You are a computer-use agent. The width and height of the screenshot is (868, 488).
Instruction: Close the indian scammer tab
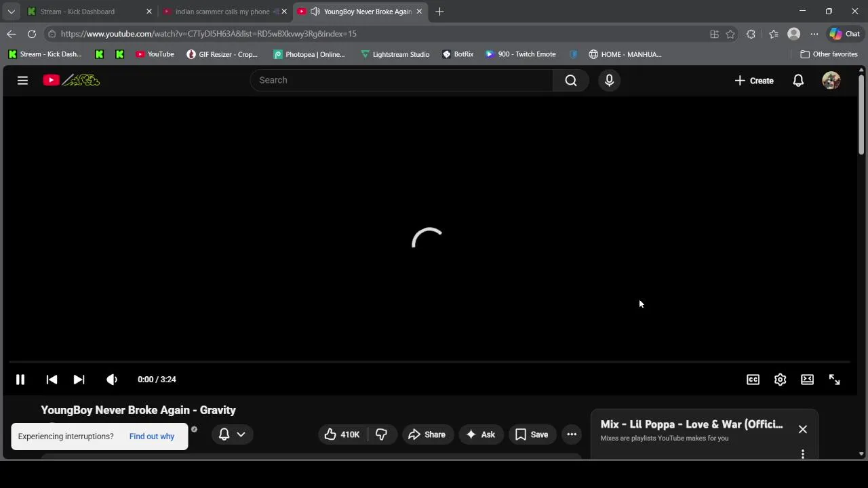(284, 12)
